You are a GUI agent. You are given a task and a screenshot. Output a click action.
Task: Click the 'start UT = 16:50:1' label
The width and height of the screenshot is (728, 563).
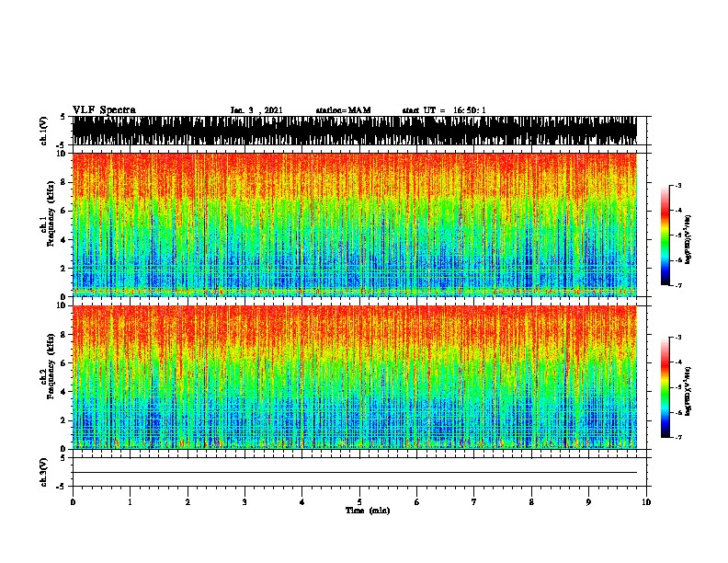[444, 110]
